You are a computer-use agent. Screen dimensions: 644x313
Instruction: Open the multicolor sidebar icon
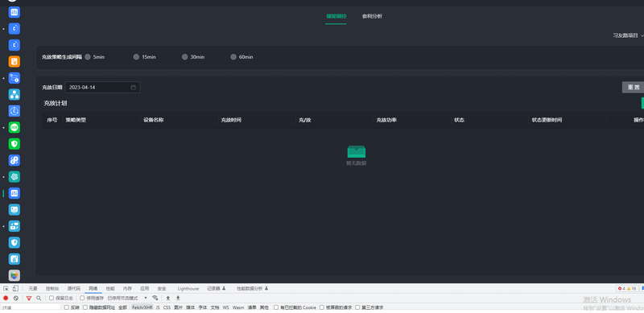(14, 275)
